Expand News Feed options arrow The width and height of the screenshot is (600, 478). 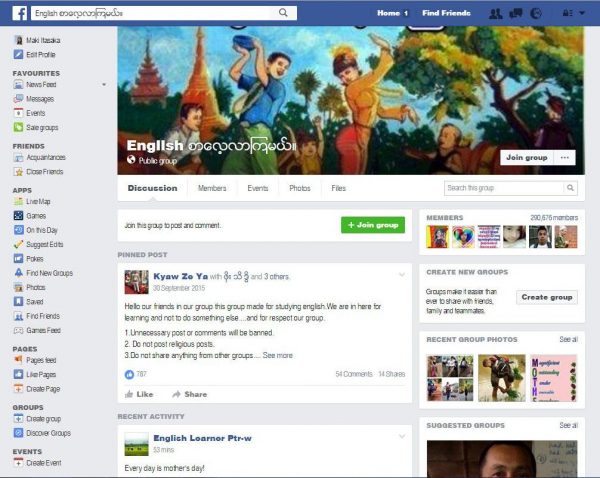point(104,84)
